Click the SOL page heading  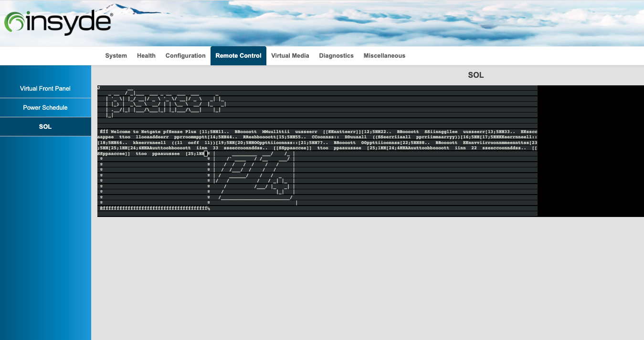475,75
